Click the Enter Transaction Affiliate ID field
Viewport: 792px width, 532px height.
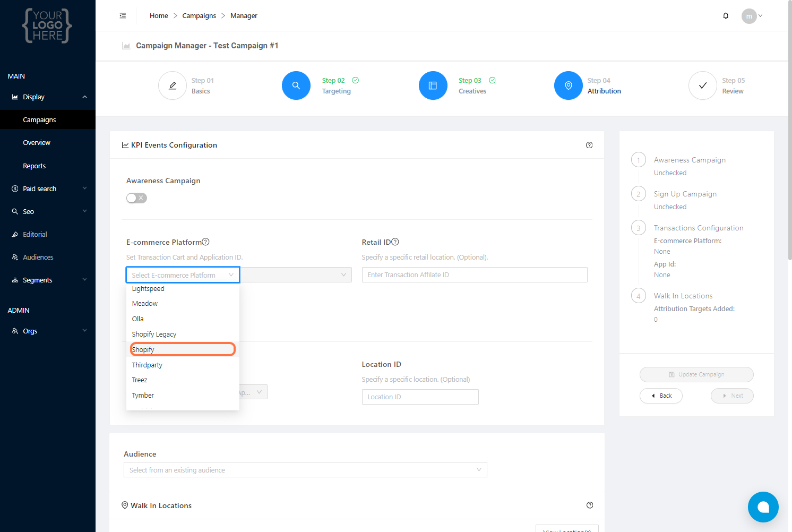click(x=475, y=275)
